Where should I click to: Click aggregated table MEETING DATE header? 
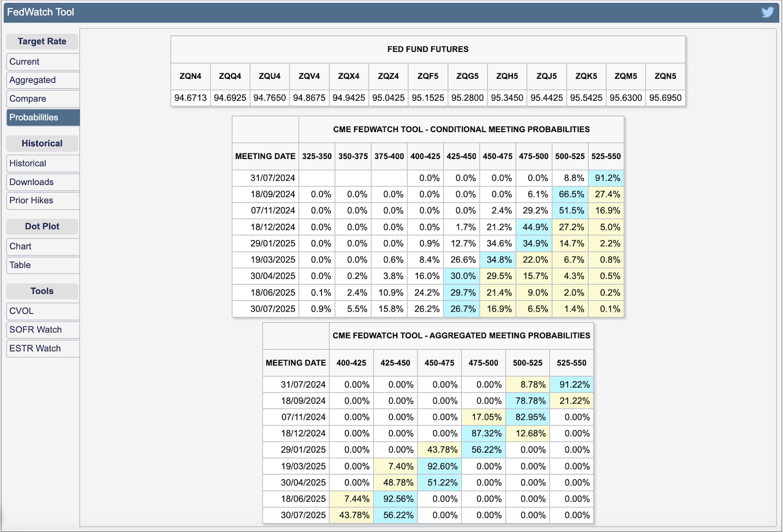pos(296,363)
